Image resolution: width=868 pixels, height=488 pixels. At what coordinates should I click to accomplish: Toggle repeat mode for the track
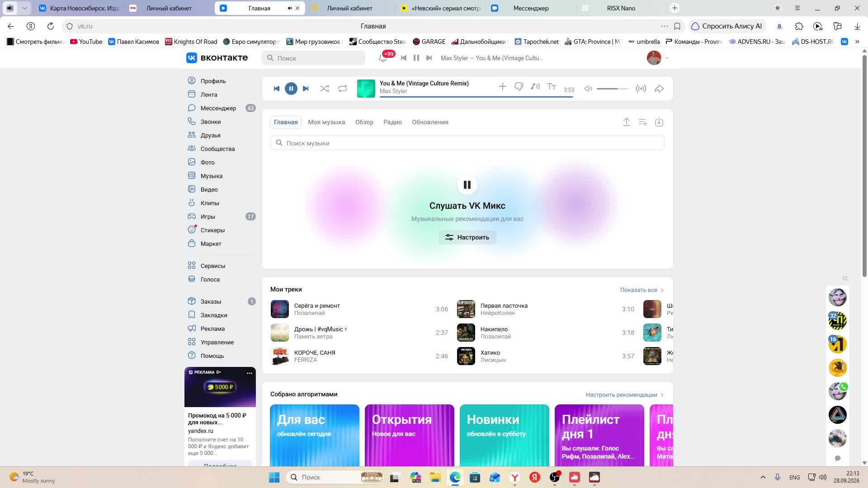tap(343, 89)
